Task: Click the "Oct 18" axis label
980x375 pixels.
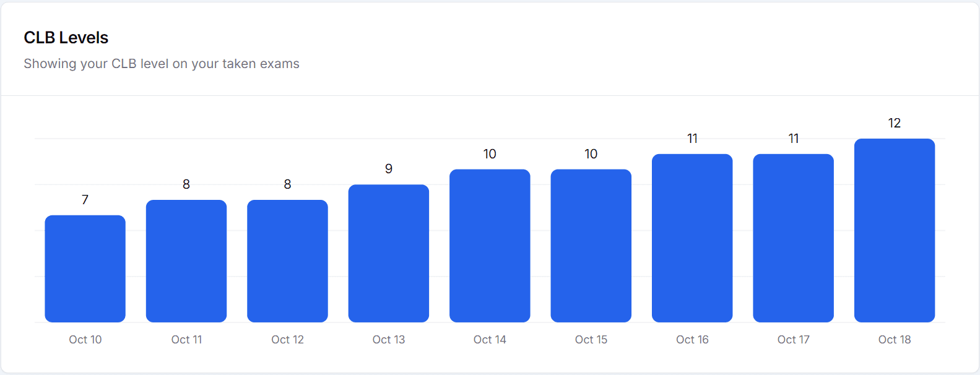Action: [895, 340]
